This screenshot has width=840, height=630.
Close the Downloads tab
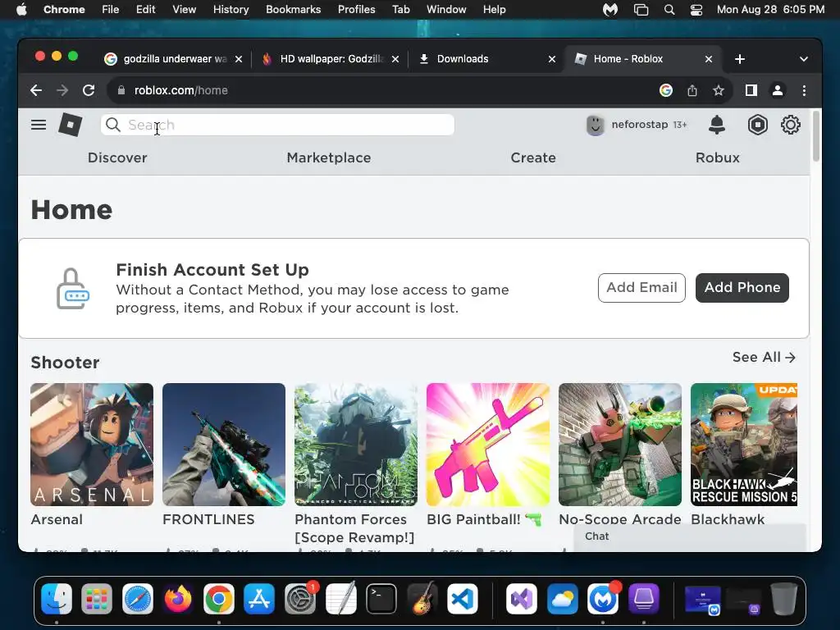(552, 59)
